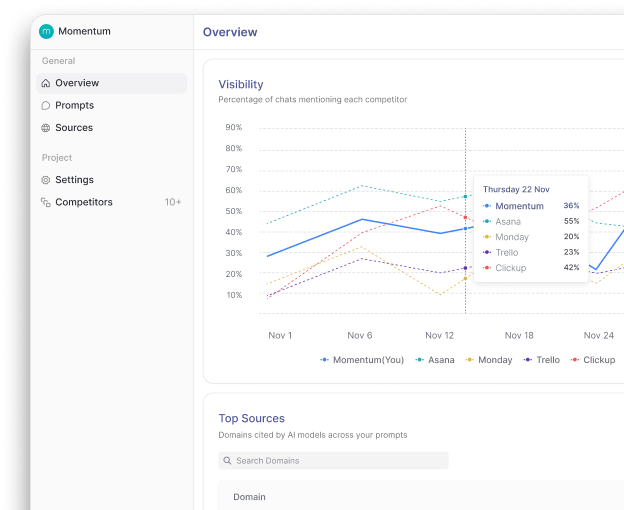
Task: Open the Overview sidebar item
Action: (111, 83)
